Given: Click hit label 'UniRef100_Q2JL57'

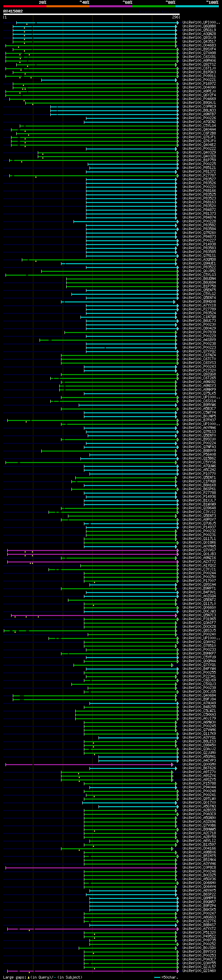Looking at the screenshot, I should point(199,967).
